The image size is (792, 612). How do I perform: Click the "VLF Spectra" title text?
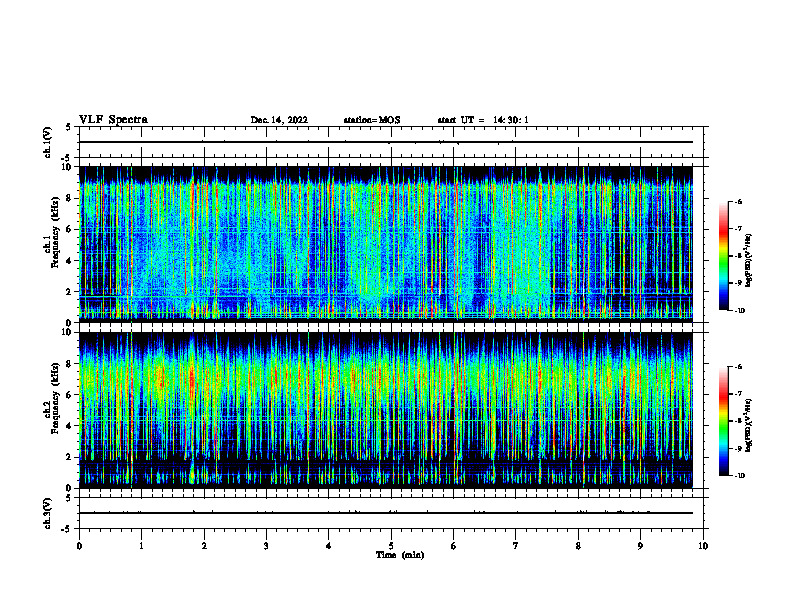click(x=113, y=120)
